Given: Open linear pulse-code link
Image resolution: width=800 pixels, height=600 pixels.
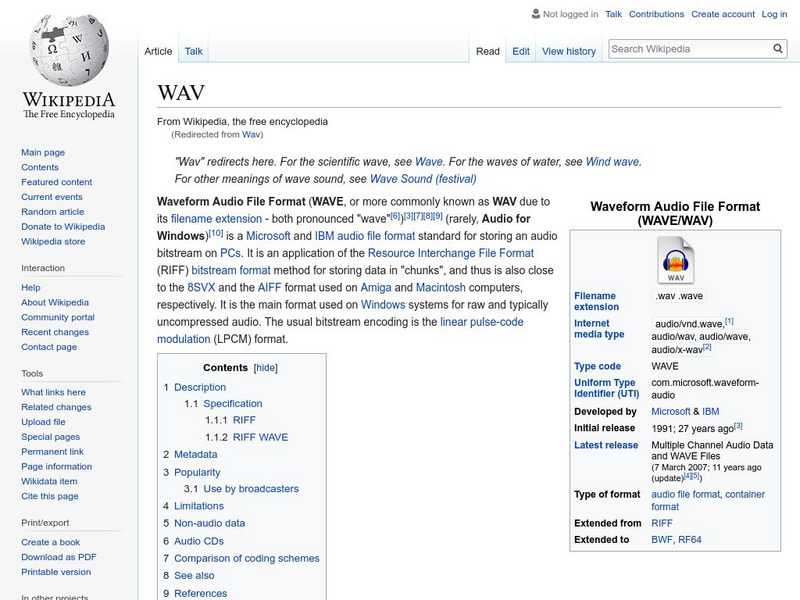Looking at the screenshot, I should (482, 322).
